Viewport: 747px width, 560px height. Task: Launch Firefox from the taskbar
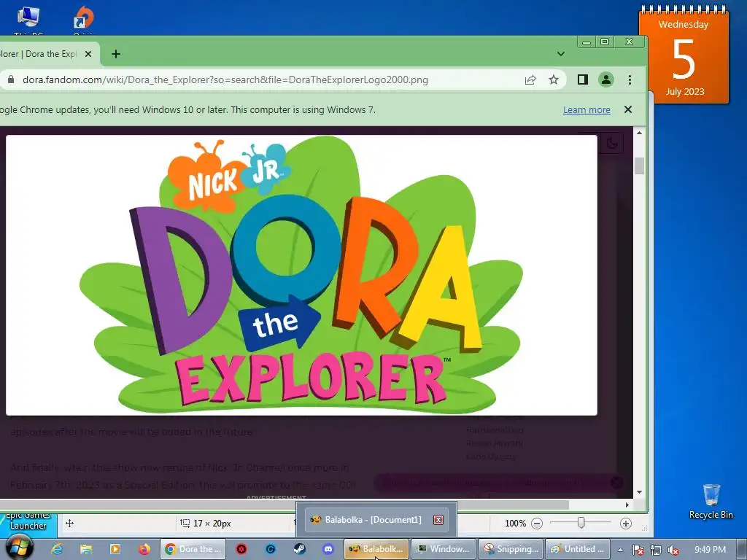[144, 549]
